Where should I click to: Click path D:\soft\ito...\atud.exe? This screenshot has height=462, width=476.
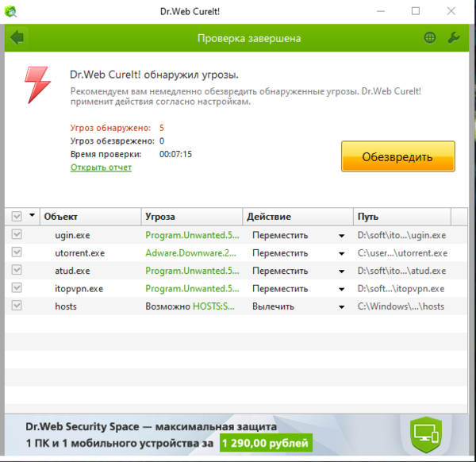[x=401, y=271]
